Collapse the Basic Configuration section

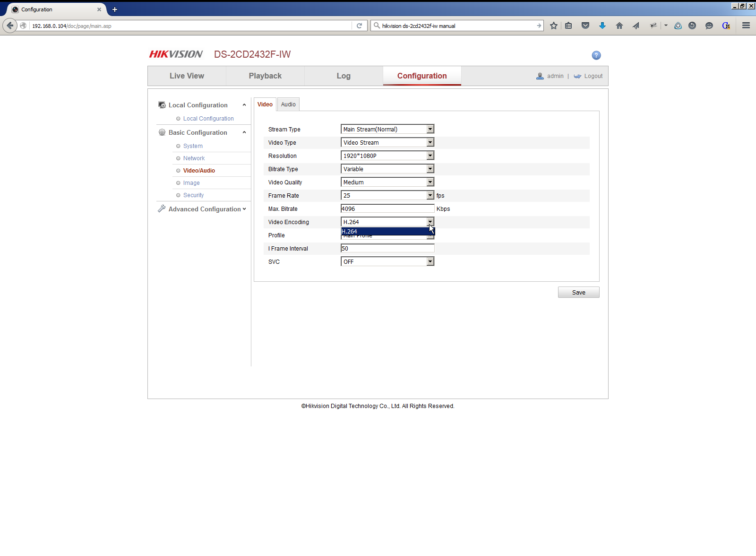[244, 132]
